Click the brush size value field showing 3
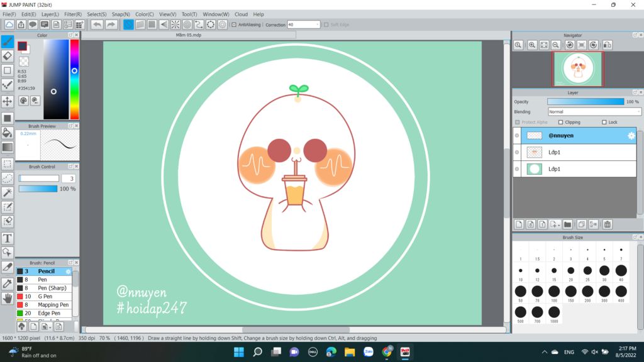644x362 pixels. [x=69, y=178]
